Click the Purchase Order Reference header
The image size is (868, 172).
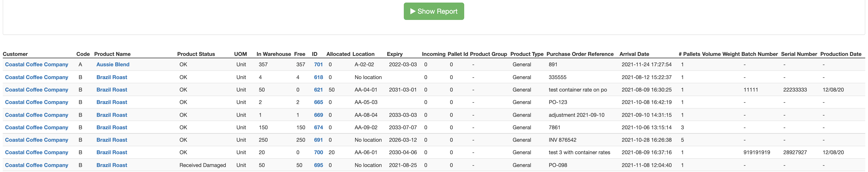tap(580, 54)
